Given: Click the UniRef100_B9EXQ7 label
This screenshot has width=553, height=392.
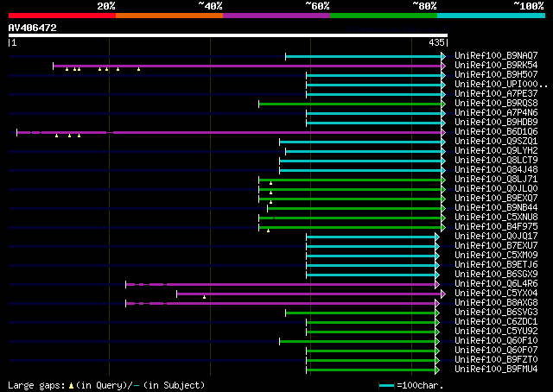Looking at the screenshot, I should pos(496,199).
